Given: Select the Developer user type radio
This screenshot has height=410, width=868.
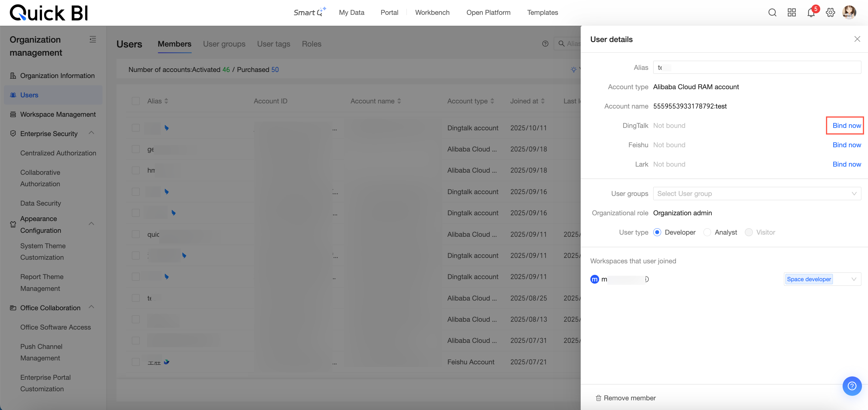Looking at the screenshot, I should [657, 233].
